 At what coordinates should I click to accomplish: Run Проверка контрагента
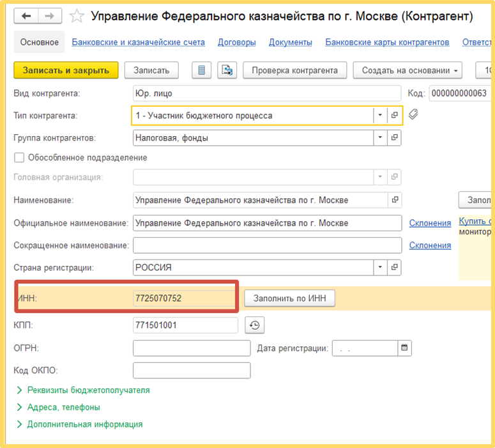295,70
